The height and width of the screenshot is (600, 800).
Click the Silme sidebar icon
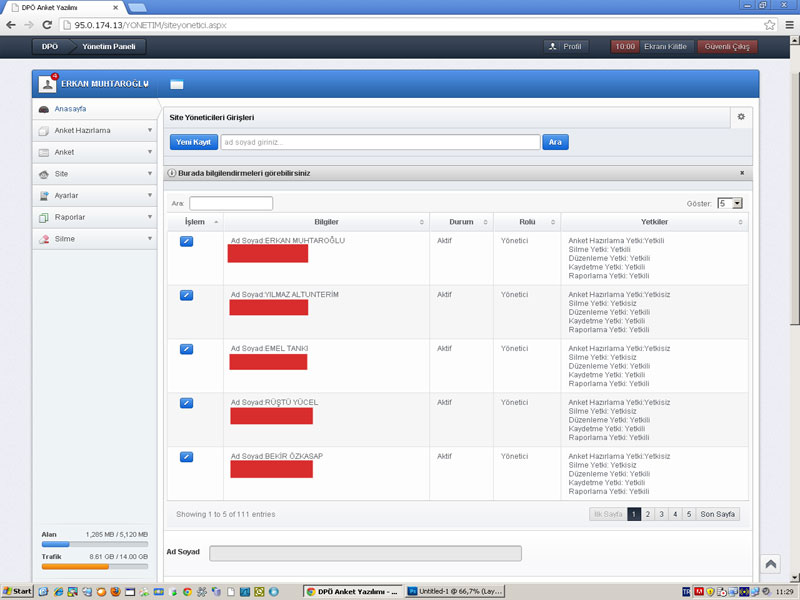point(44,239)
